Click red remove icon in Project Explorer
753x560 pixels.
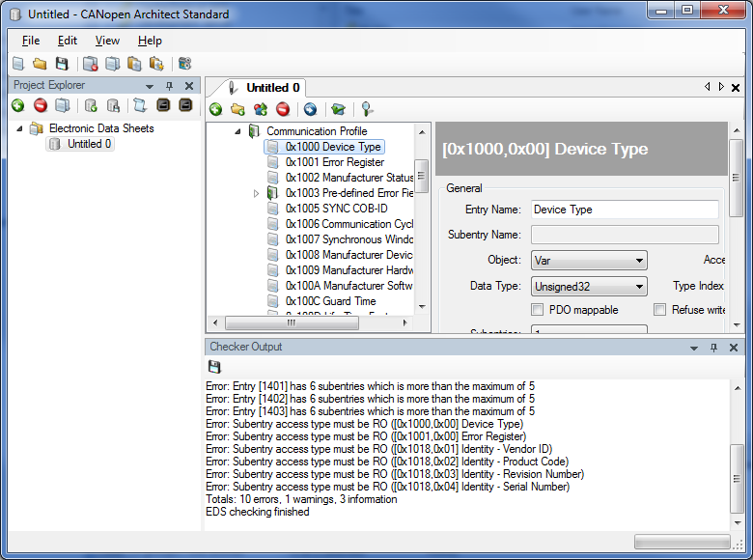41,105
